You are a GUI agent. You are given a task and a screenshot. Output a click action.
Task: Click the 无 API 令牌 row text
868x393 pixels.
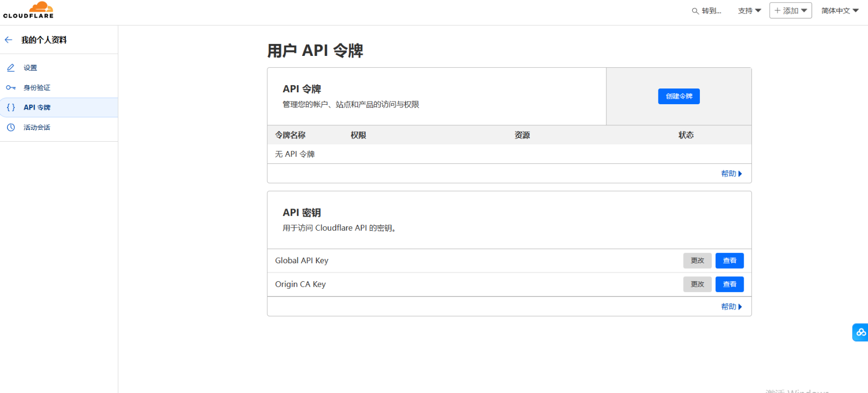click(295, 154)
